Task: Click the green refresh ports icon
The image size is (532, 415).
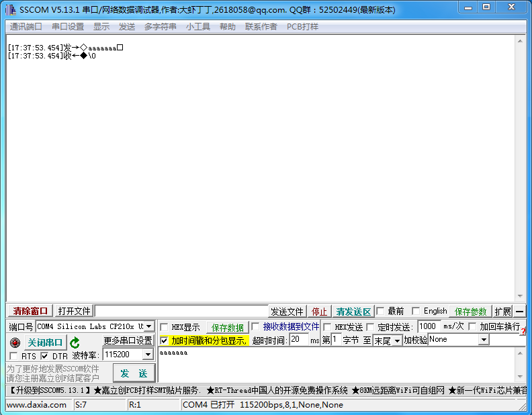Action: click(75, 342)
